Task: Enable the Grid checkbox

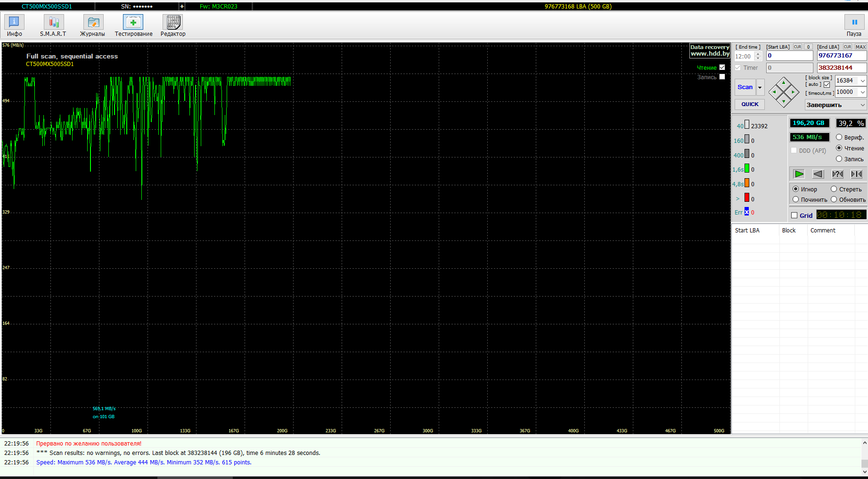Action: [x=794, y=215]
